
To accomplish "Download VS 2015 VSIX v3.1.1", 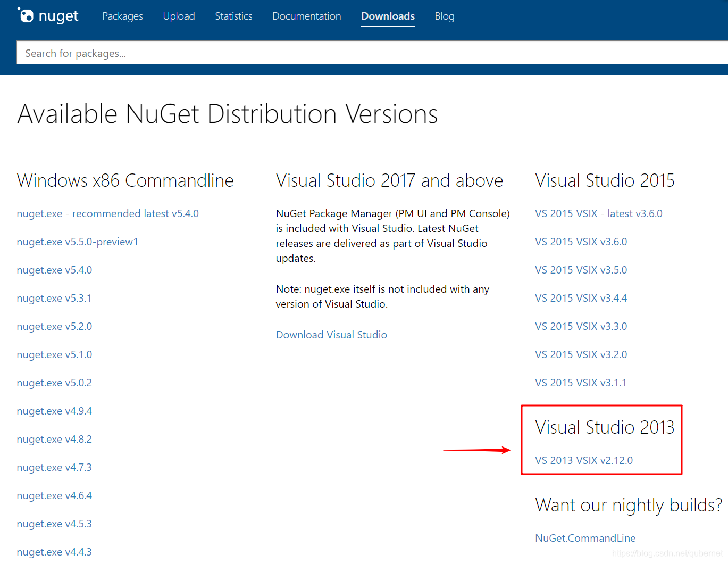I will click(581, 383).
